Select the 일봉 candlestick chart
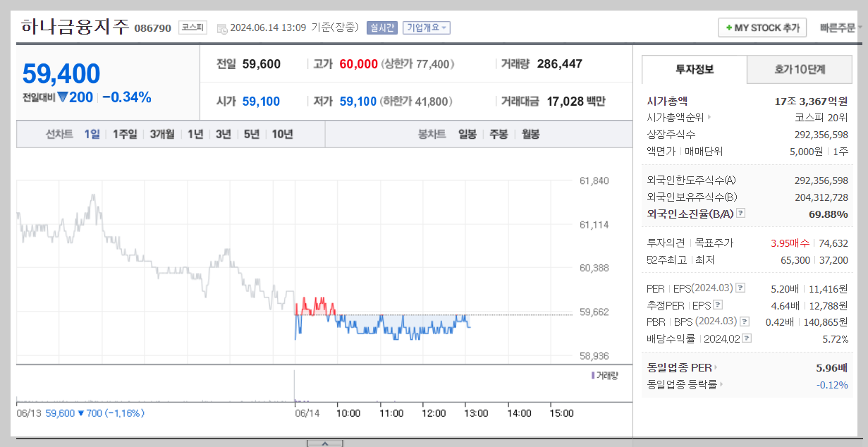This screenshot has width=868, height=447. click(467, 134)
